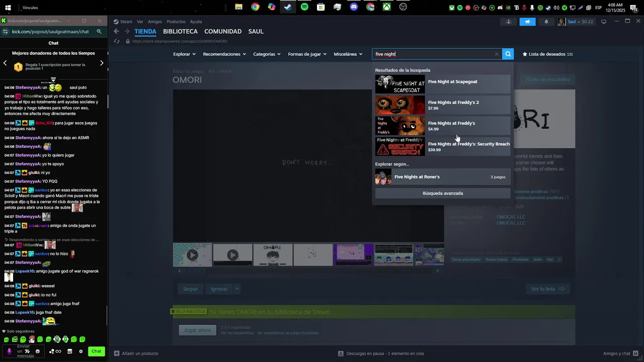Open the 7TV emote menu in chat

27,351
